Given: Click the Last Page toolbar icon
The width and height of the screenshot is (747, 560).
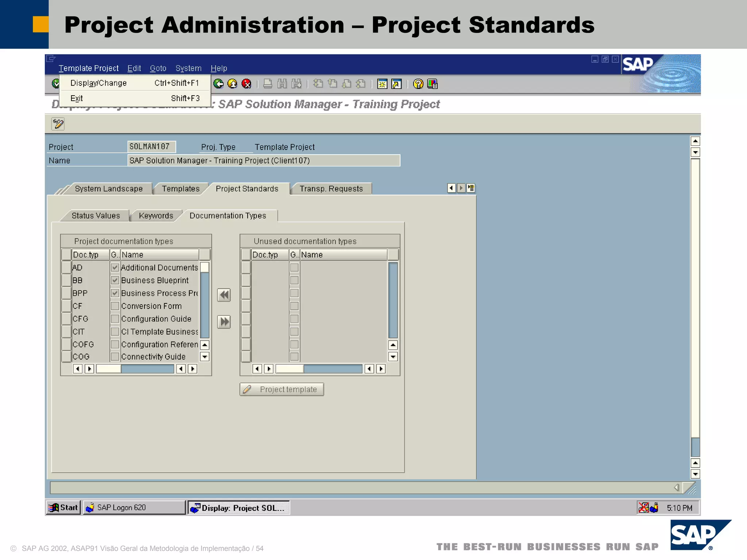Looking at the screenshot, I should (x=361, y=84).
